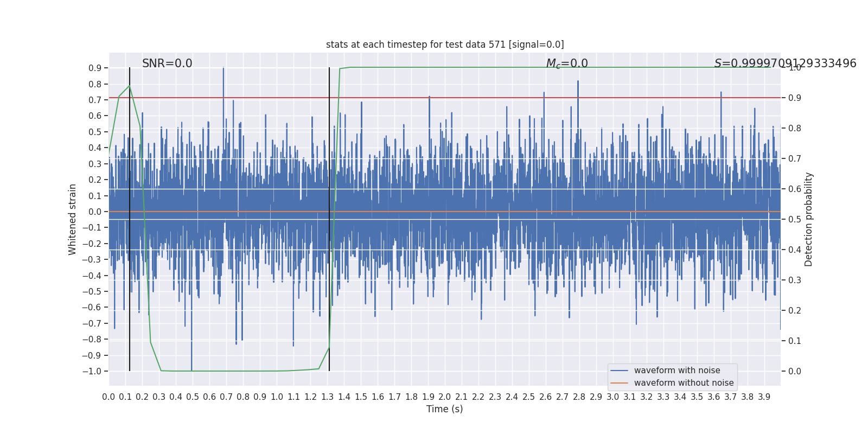The image size is (868, 434).
Task: Select the −0.6 tick on Whitened strain axis
Action: (92, 308)
